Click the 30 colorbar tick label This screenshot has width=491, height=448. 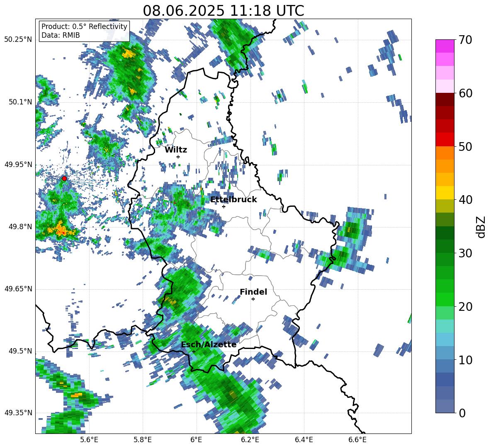[x=465, y=253]
